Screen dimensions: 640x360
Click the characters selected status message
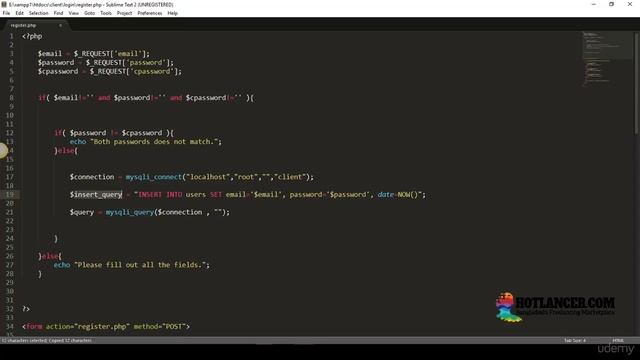tap(47, 340)
